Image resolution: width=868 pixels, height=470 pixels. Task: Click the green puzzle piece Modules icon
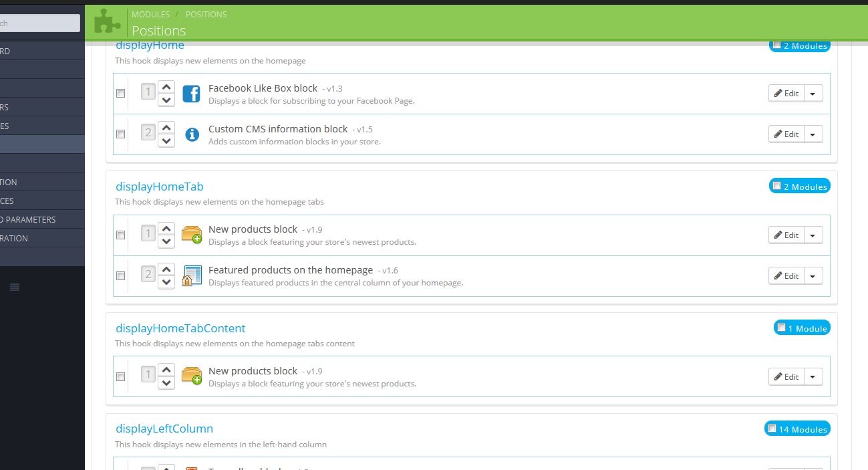108,21
